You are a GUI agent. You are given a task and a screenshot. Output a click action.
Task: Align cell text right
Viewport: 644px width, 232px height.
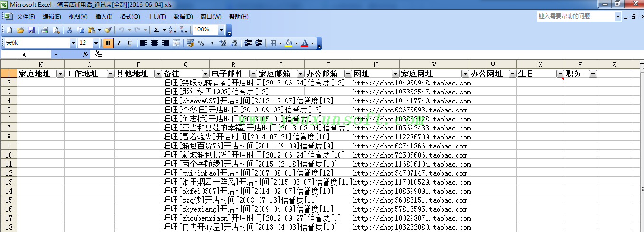pyautogui.click(x=166, y=43)
